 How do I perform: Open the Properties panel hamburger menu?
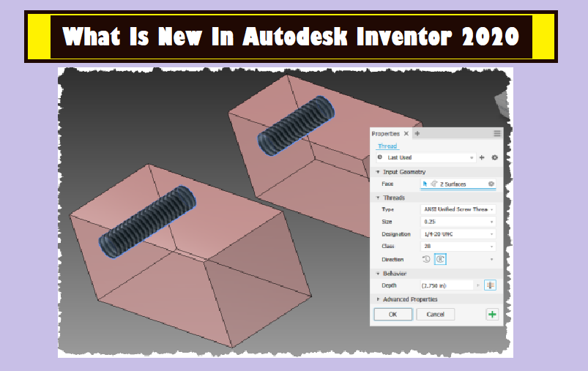(x=497, y=134)
